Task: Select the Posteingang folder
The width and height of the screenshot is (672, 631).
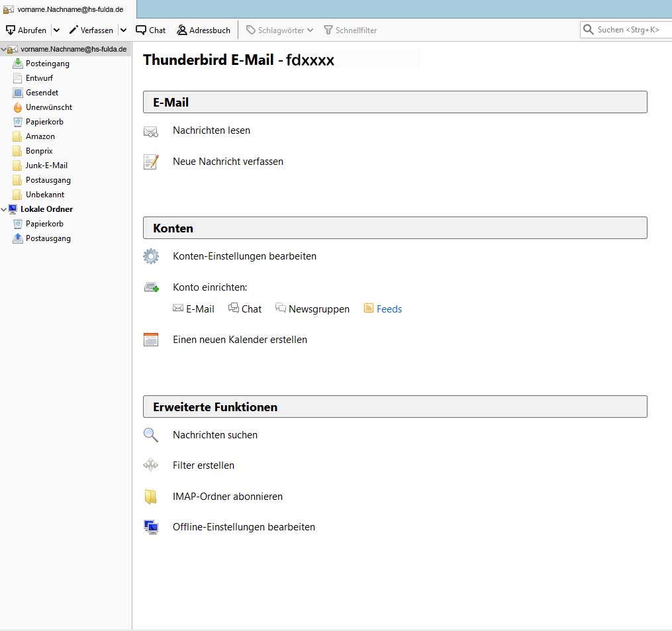Action: [47, 64]
